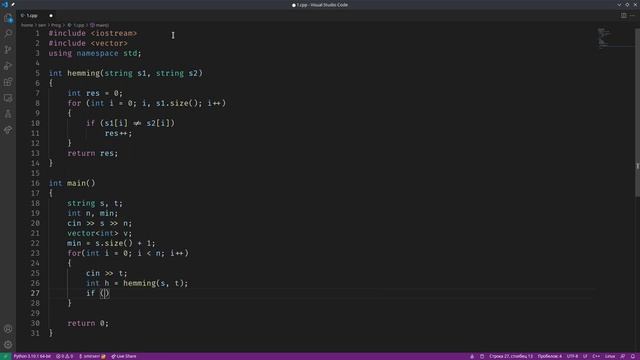Screen dimensions: 640x360
Task: Open the Source Control view
Action: pyautogui.click(x=8, y=50)
